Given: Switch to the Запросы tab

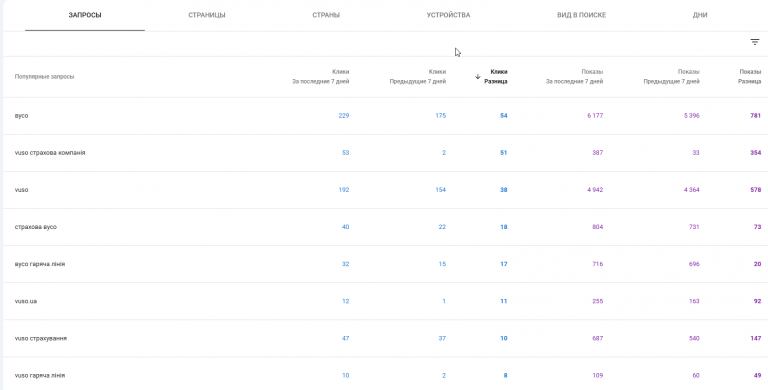Looking at the screenshot, I should point(85,15).
